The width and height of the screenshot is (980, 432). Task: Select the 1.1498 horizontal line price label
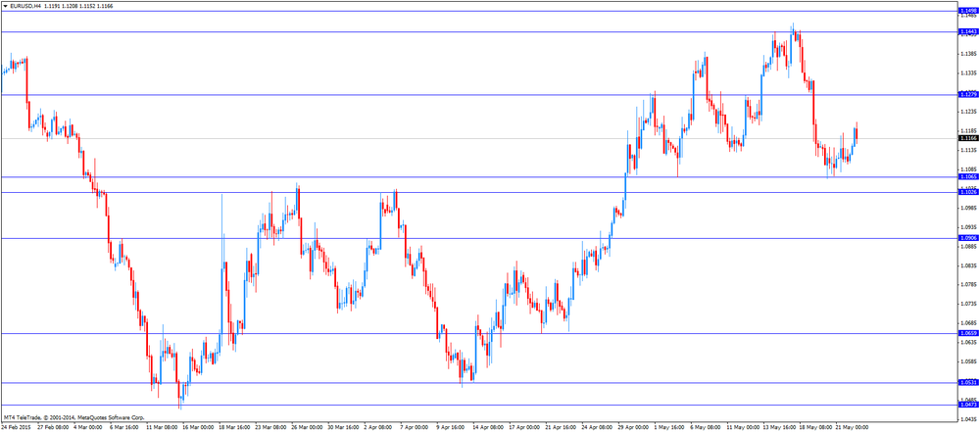(969, 11)
